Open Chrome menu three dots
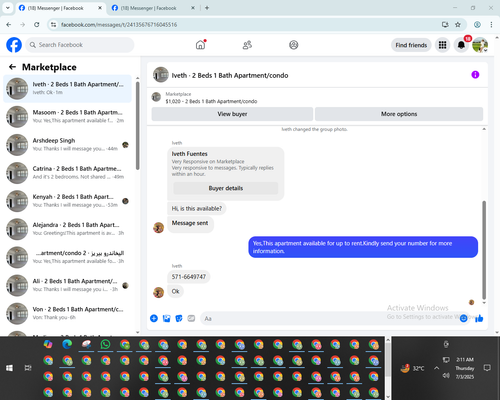Screen dimensions: 500x400 coord(491,25)
